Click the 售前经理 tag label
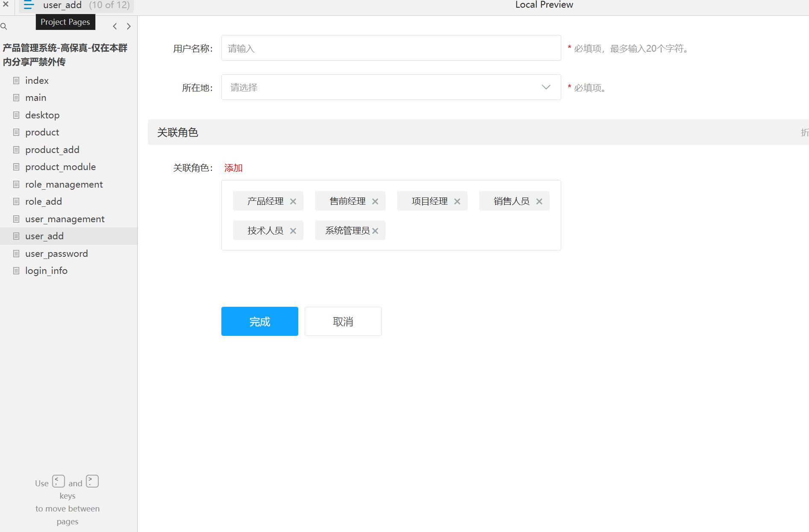 click(x=347, y=201)
